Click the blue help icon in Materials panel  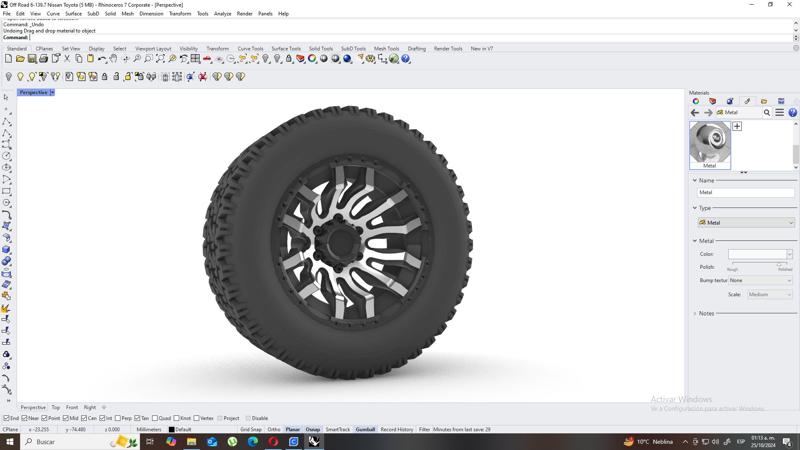[x=792, y=113]
